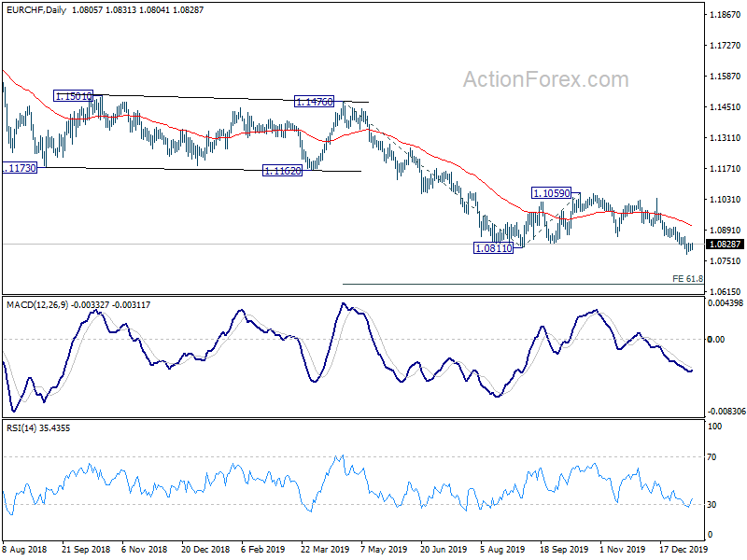This screenshot has width=747, height=560.
Task: Click the 5 Aug 2019 date label
Action: click(x=502, y=549)
